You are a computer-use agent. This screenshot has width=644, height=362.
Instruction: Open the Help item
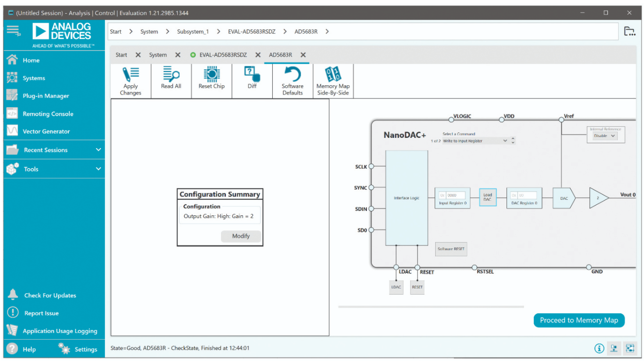21,349
